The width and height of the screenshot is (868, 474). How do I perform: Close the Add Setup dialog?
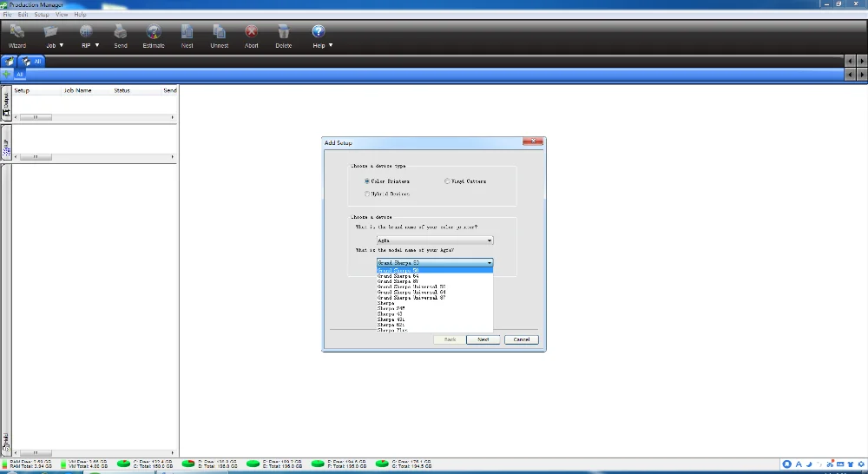pyautogui.click(x=533, y=142)
